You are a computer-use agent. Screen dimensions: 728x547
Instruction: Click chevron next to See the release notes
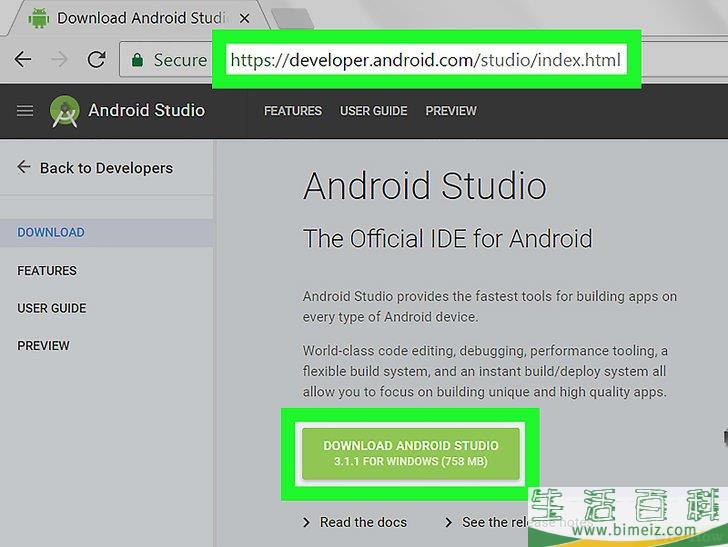pyautogui.click(x=448, y=523)
